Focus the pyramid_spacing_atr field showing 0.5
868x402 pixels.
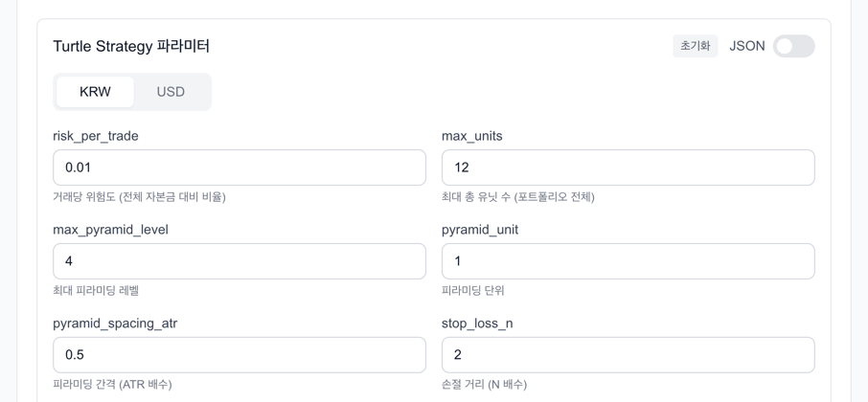(x=240, y=355)
